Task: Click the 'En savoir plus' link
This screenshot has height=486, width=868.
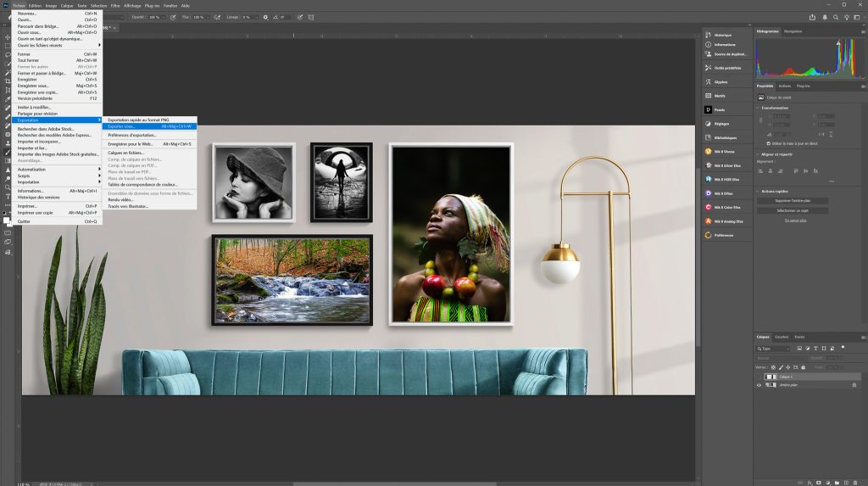Action: coord(795,221)
